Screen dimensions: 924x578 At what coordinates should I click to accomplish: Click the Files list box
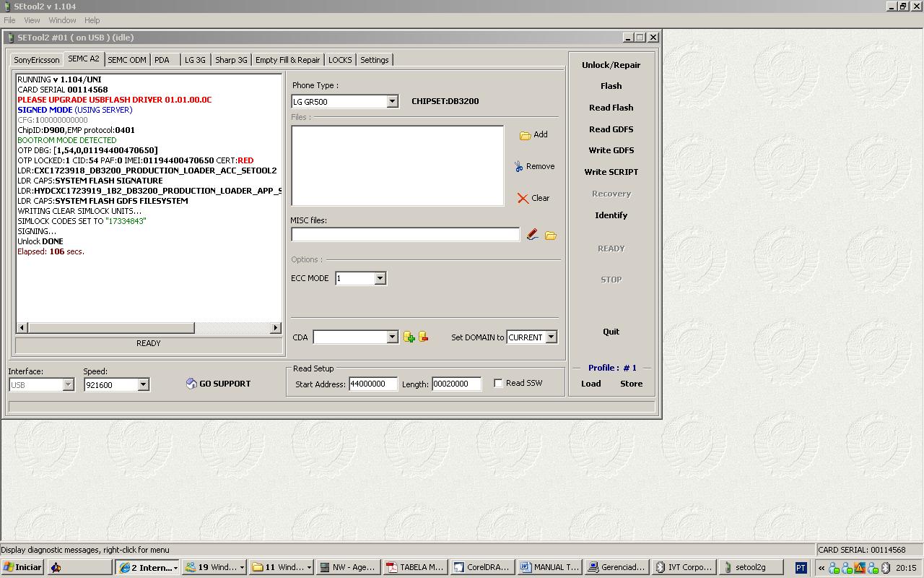click(x=397, y=165)
